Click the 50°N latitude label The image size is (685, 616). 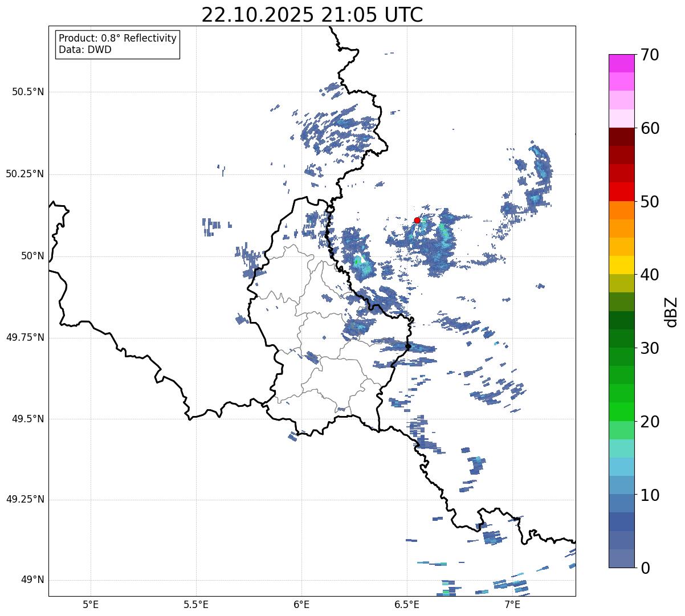click(x=32, y=256)
